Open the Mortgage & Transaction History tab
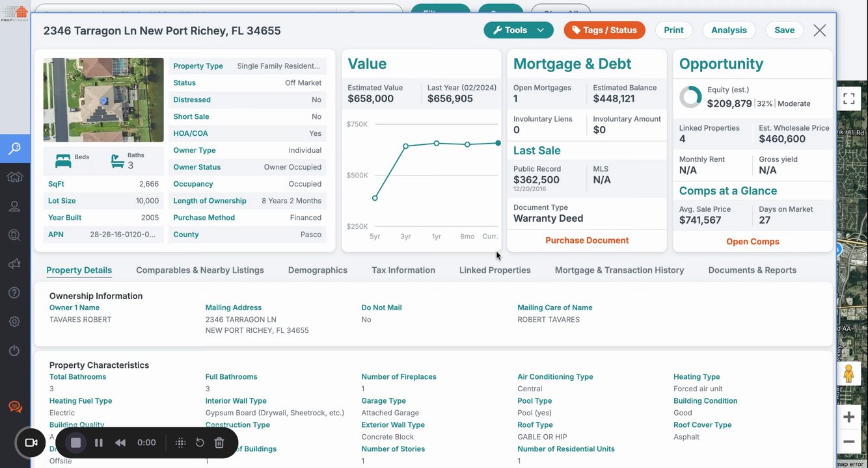Viewport: 868px width, 468px height. 619,270
